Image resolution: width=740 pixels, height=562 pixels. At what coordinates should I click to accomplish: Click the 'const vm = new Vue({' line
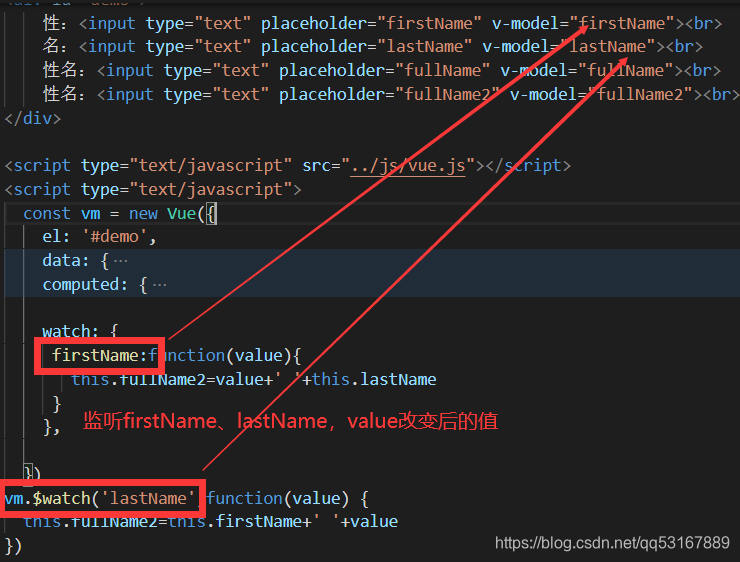click(120, 213)
